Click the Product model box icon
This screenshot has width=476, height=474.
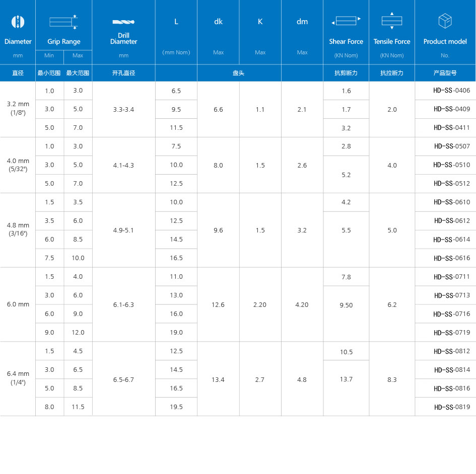445,21
